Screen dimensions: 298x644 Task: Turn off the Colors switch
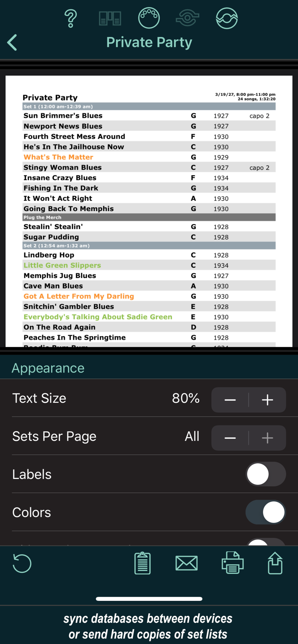pos(265,512)
